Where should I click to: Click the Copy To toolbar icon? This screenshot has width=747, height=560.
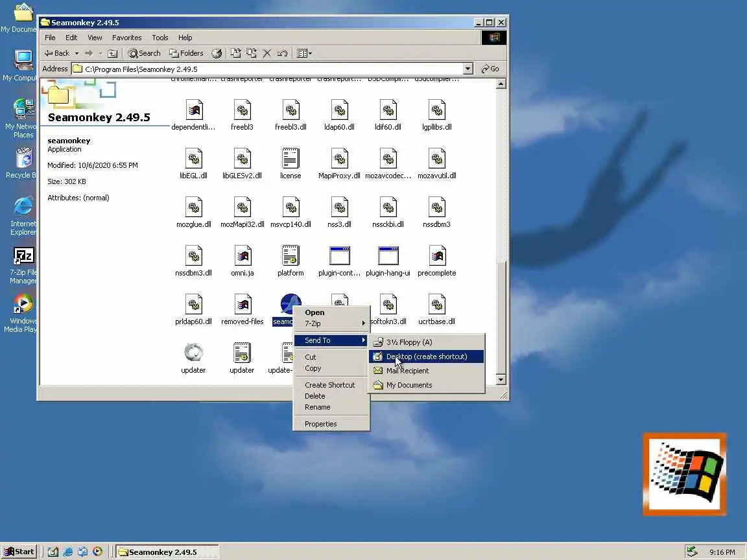[252, 53]
